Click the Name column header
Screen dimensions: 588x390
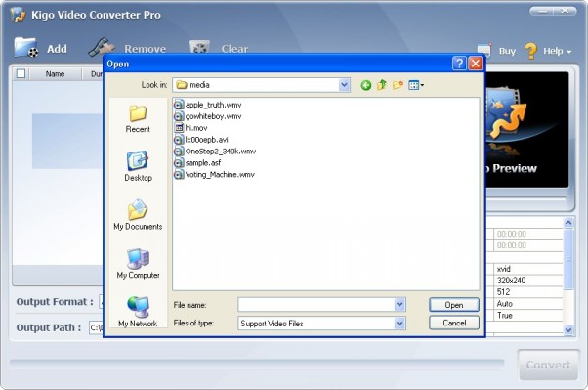click(55, 74)
